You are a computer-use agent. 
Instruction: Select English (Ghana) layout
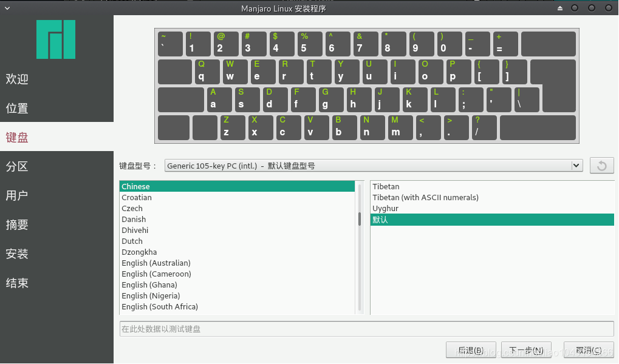click(238, 285)
